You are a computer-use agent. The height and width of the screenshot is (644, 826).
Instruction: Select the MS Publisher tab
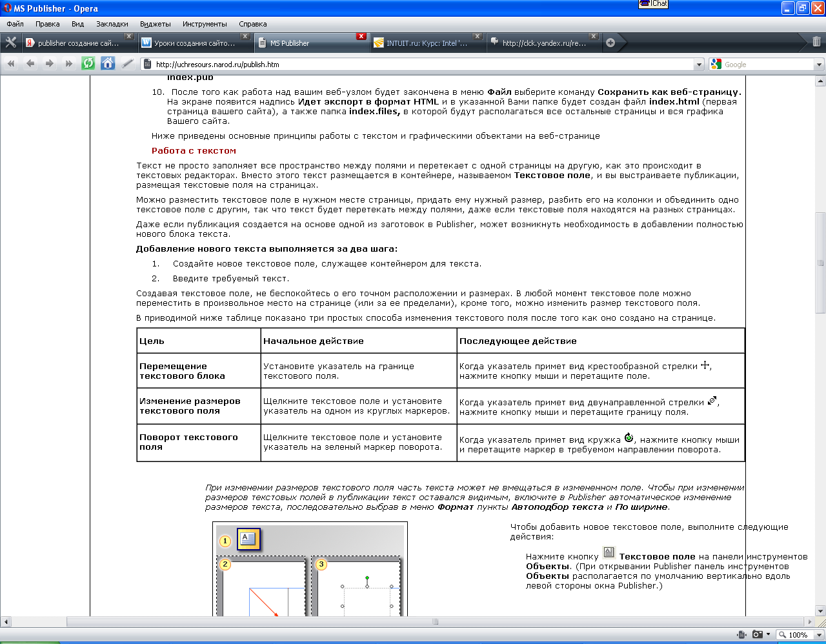tap(311, 43)
